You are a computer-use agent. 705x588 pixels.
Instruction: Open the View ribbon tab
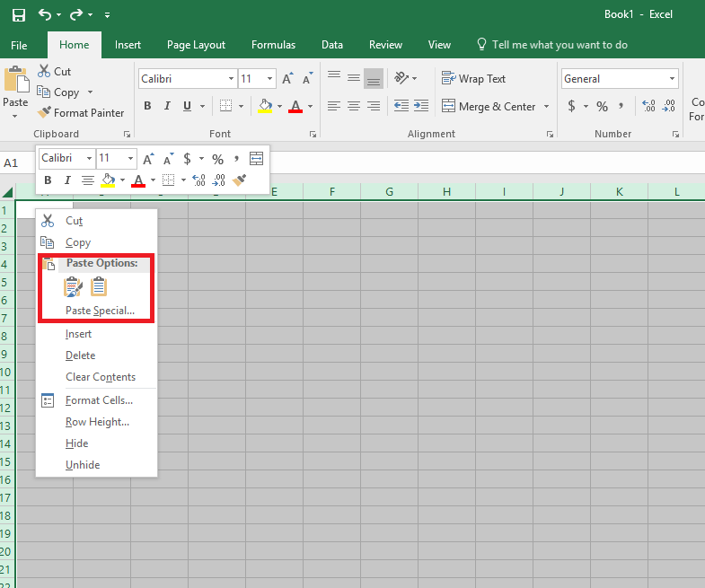(439, 45)
